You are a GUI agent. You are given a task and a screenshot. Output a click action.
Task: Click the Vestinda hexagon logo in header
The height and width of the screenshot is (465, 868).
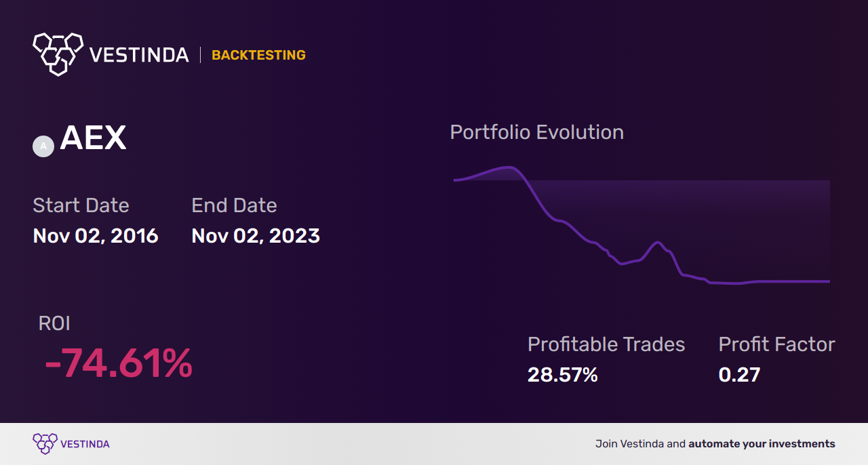(x=58, y=54)
